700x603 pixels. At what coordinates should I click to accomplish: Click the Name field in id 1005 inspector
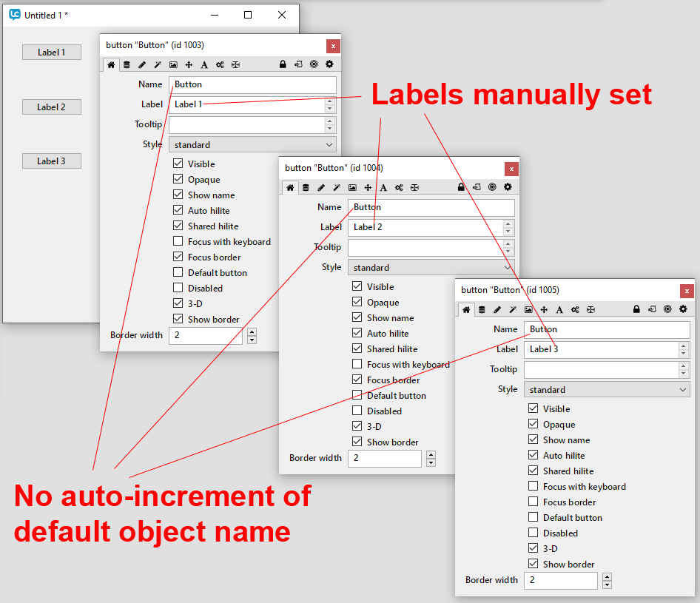point(606,330)
